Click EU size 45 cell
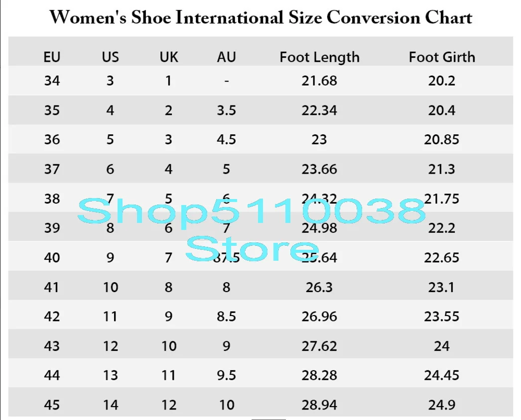521x420 pixels. tap(52, 405)
